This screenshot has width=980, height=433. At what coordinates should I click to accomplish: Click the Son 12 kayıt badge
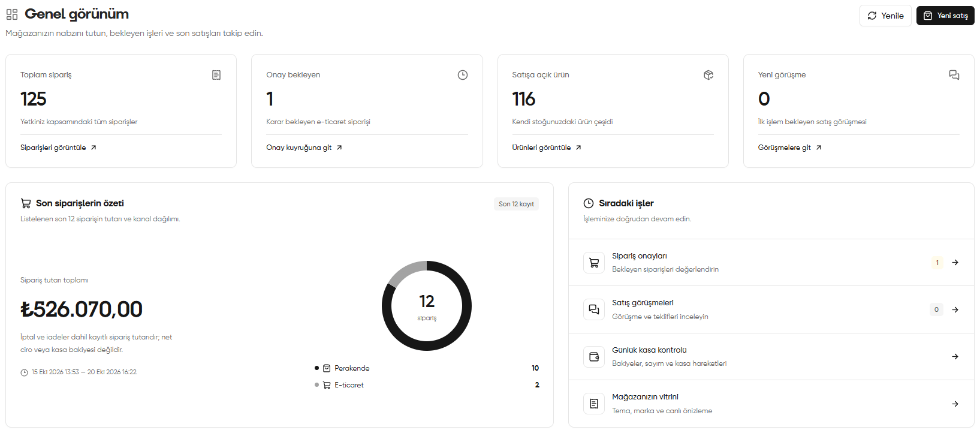pyautogui.click(x=516, y=204)
